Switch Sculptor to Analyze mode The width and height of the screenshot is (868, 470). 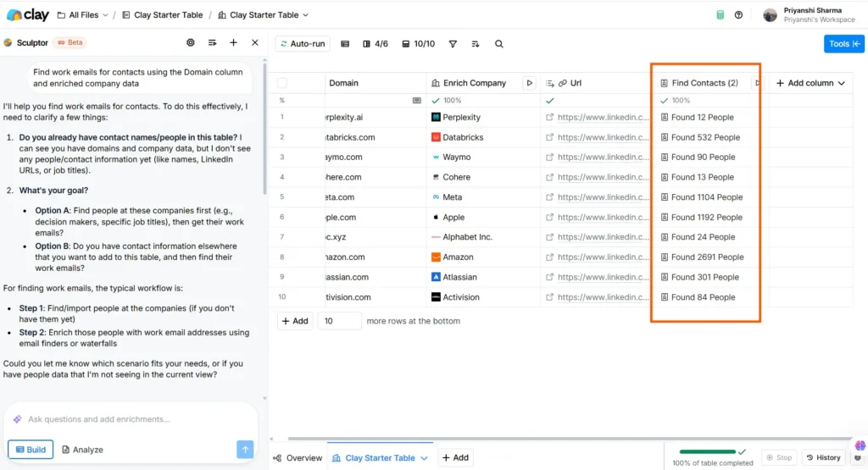click(82, 450)
